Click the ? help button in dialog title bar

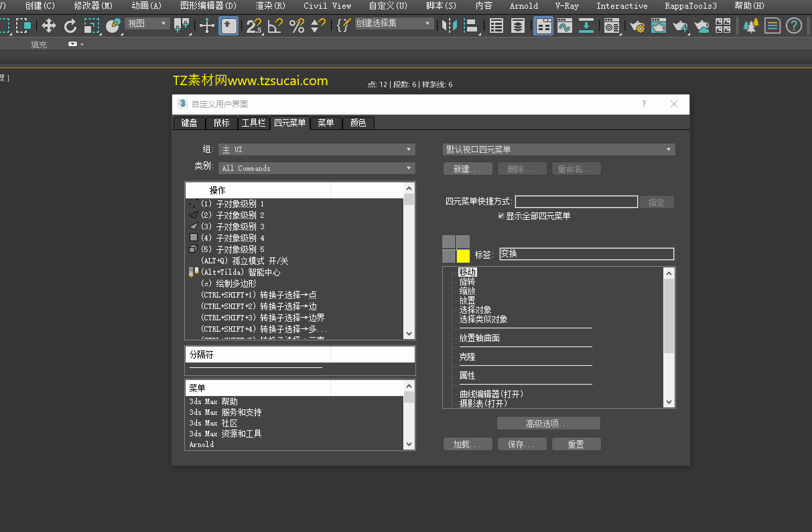644,104
